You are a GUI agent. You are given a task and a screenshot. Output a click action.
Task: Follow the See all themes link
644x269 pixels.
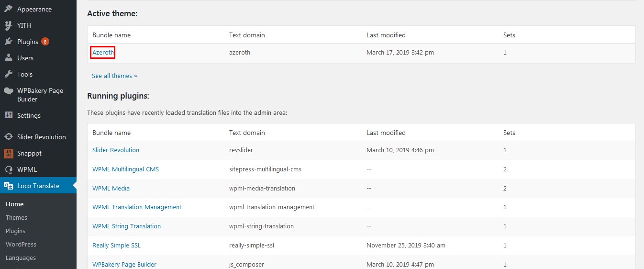(114, 76)
